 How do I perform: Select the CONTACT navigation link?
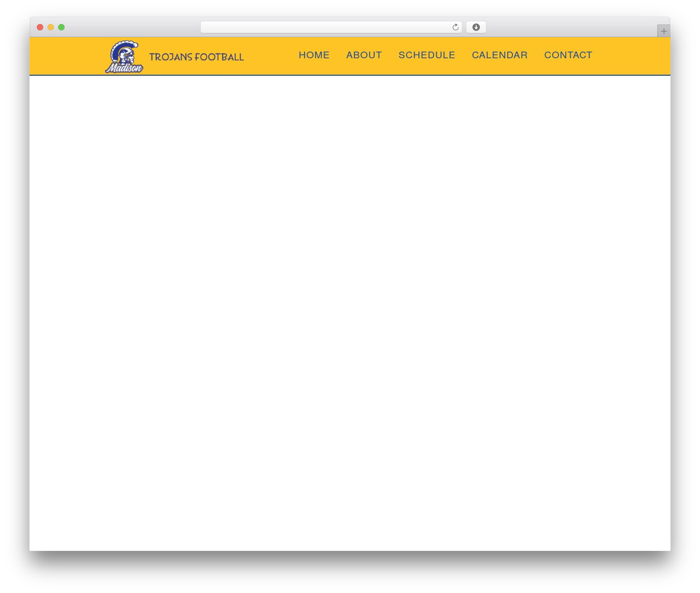[x=568, y=55]
